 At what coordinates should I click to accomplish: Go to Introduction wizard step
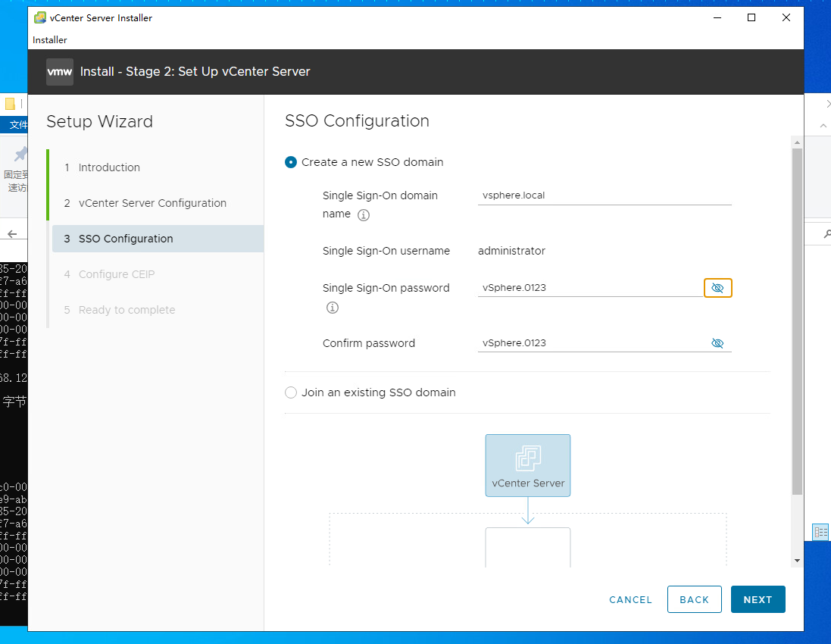(x=109, y=167)
